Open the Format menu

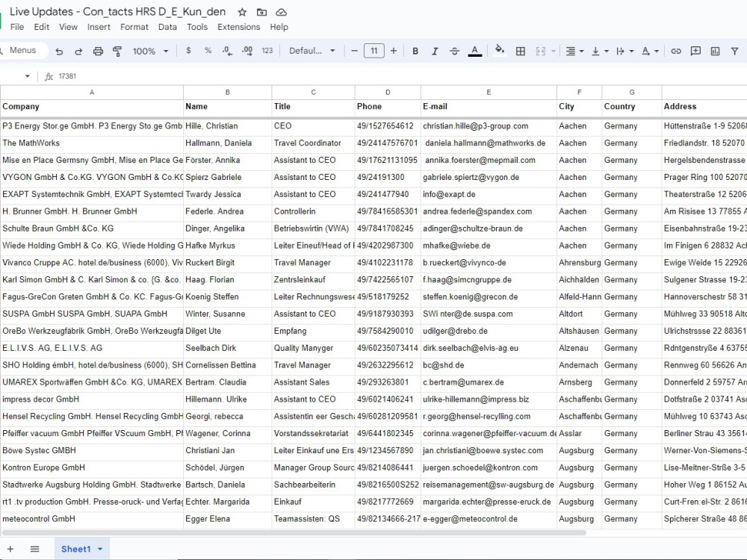pyautogui.click(x=134, y=27)
